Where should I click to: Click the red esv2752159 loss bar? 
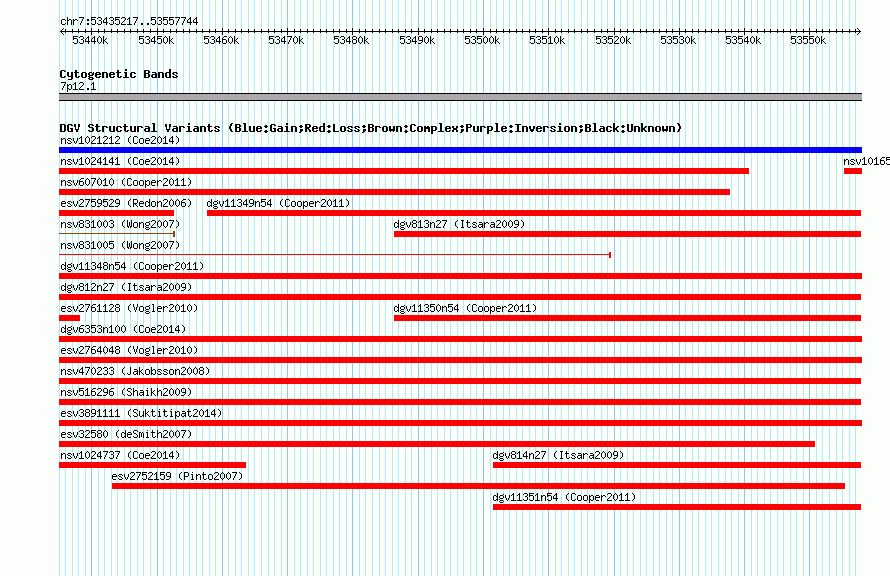point(478,486)
